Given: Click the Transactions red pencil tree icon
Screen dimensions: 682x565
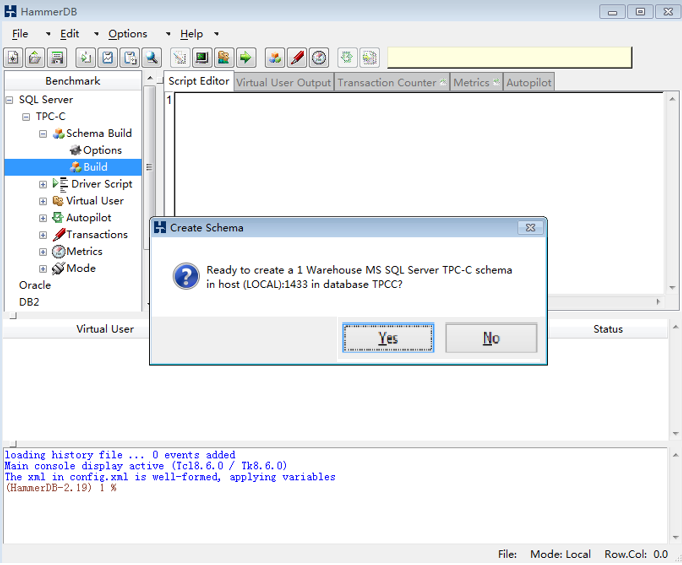Looking at the screenshot, I should [59, 235].
